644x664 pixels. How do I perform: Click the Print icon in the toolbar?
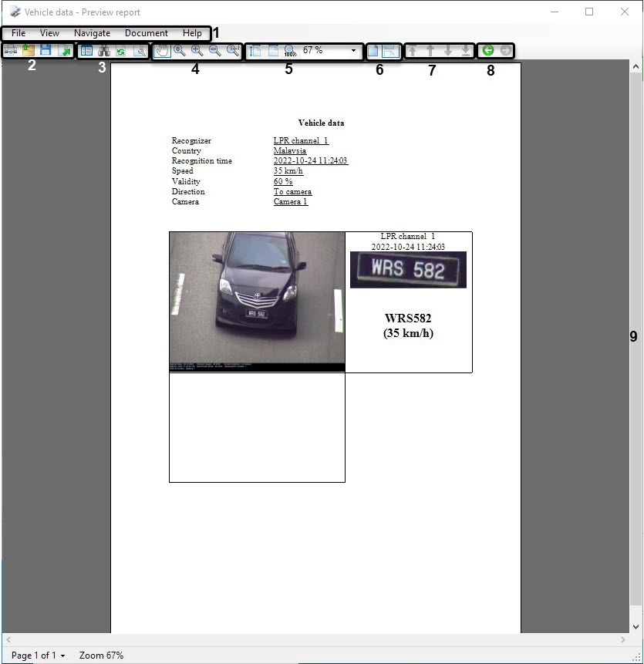pos(11,50)
